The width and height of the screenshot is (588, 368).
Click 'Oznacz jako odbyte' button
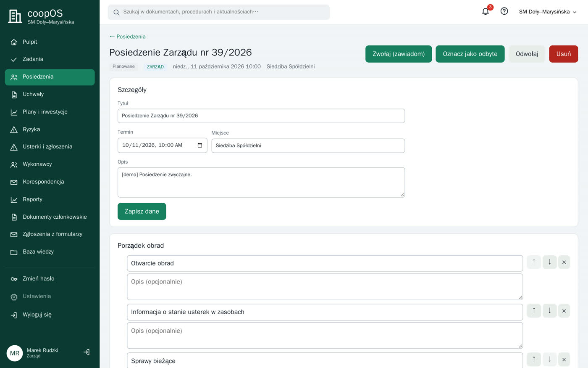point(470,54)
